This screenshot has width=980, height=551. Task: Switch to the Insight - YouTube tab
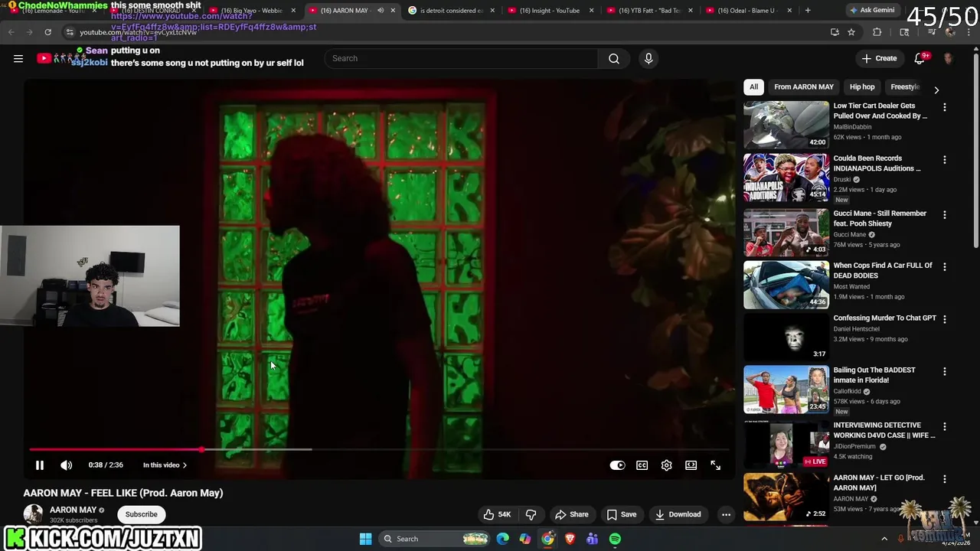pyautogui.click(x=549, y=11)
